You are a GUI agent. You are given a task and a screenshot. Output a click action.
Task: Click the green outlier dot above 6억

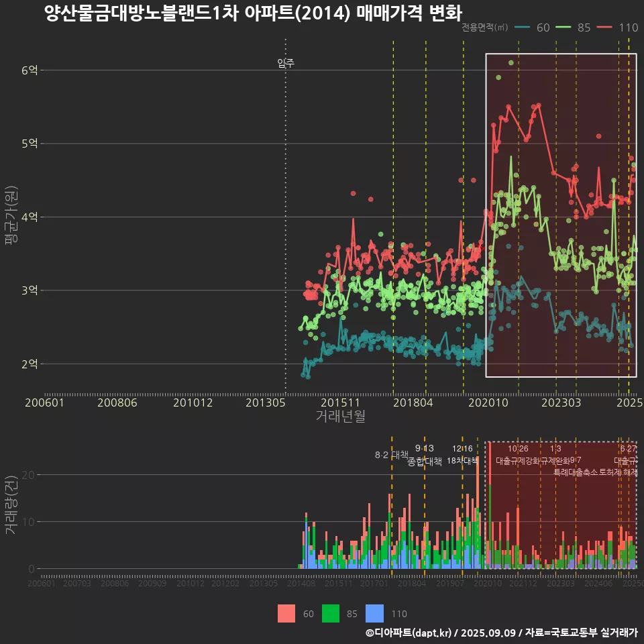coord(511,63)
